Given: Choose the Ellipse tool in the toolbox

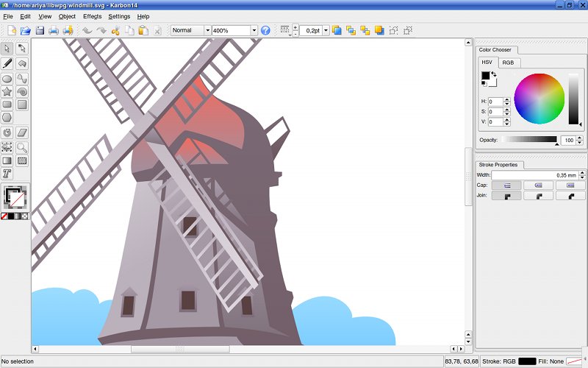Looking at the screenshot, I should (7, 78).
